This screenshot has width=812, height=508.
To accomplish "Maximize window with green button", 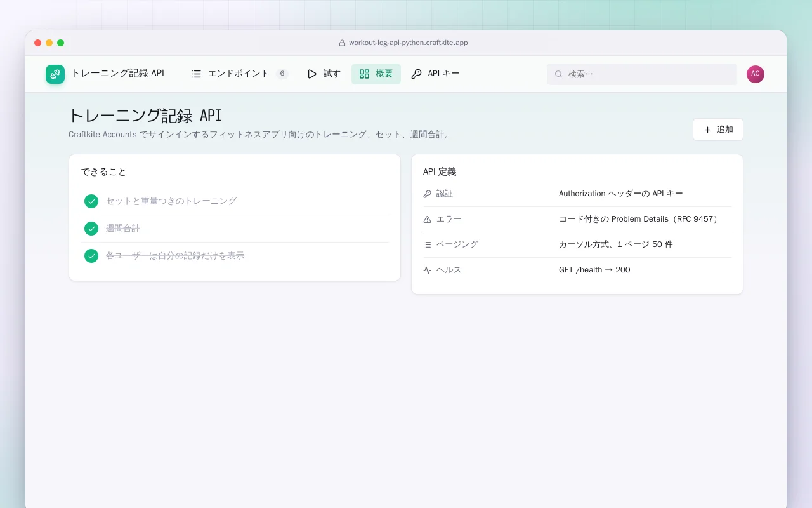I will [x=61, y=43].
